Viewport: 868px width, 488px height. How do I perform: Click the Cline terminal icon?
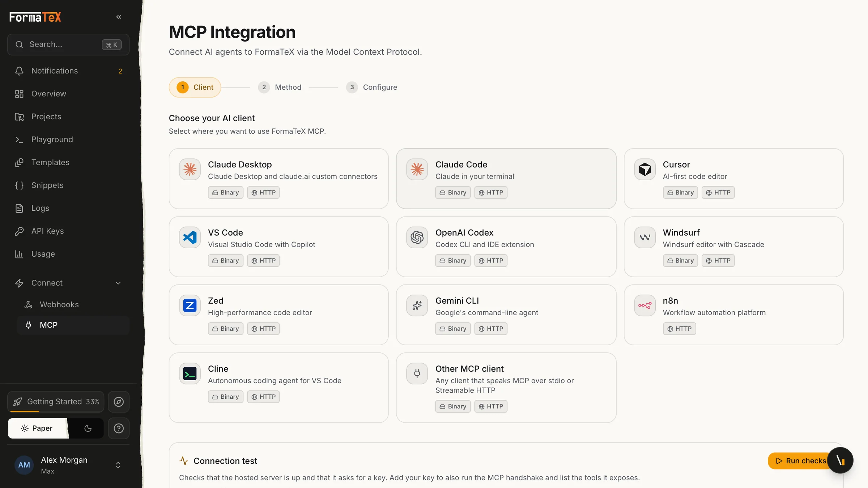pos(190,373)
